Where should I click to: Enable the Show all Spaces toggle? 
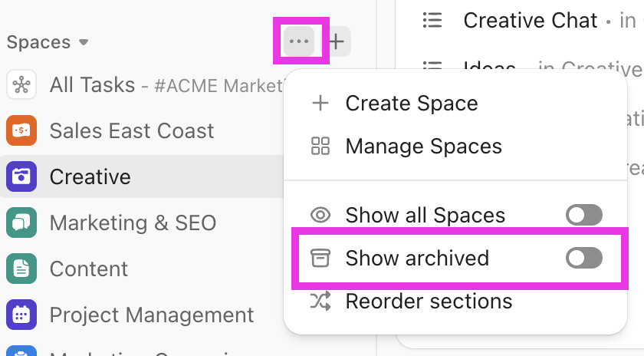(584, 215)
